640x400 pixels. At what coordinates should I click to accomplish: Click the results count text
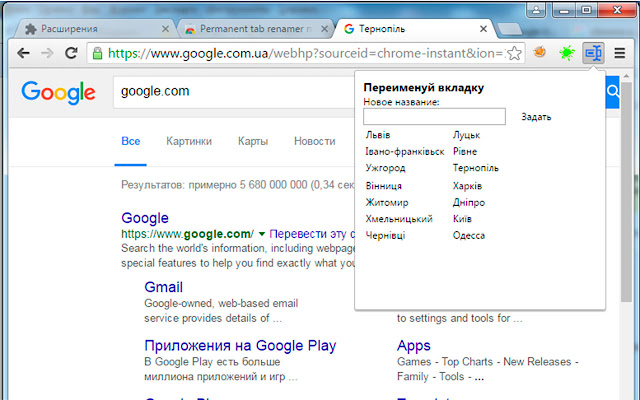point(238,185)
